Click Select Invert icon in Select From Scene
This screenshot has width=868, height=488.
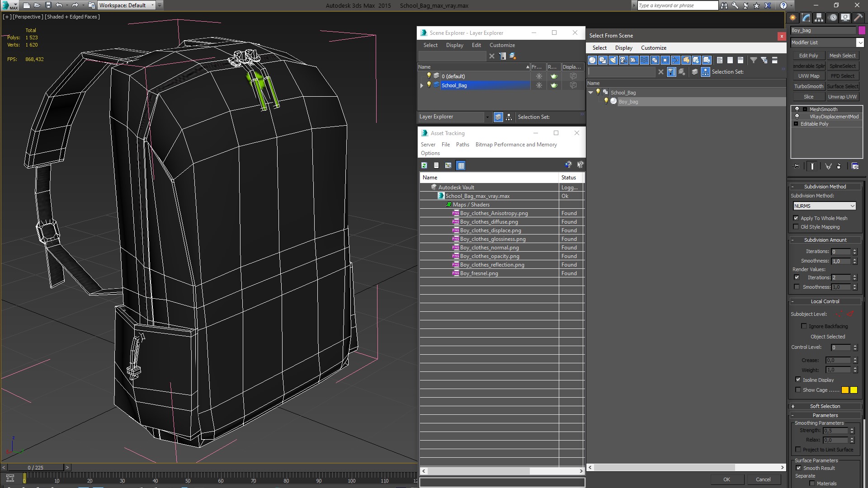(741, 60)
